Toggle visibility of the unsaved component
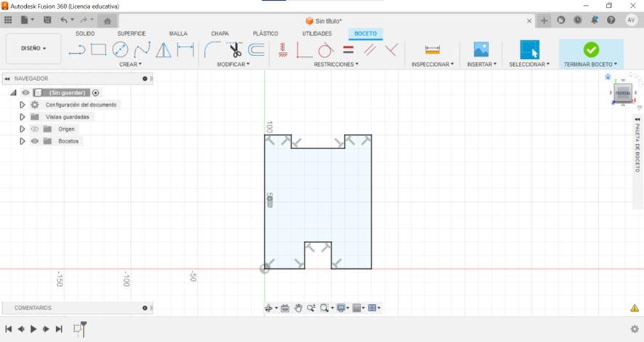Viewport: 644px width, 342px height. (x=25, y=93)
